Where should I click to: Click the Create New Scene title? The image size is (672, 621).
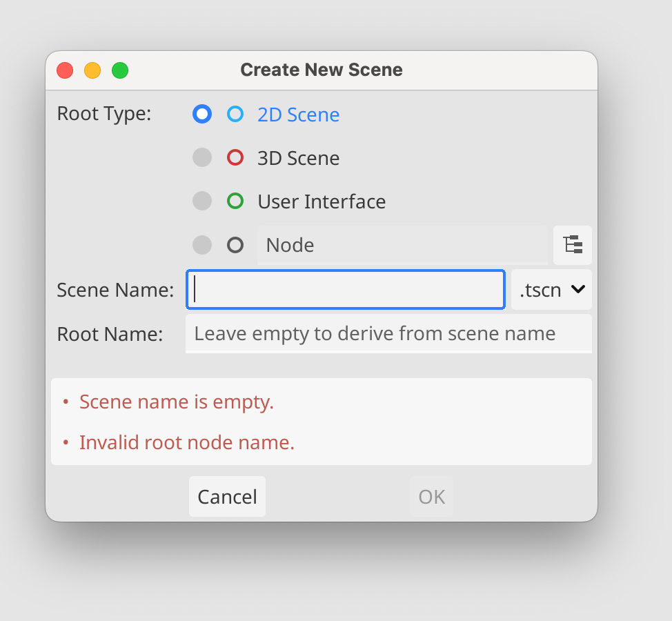322,70
